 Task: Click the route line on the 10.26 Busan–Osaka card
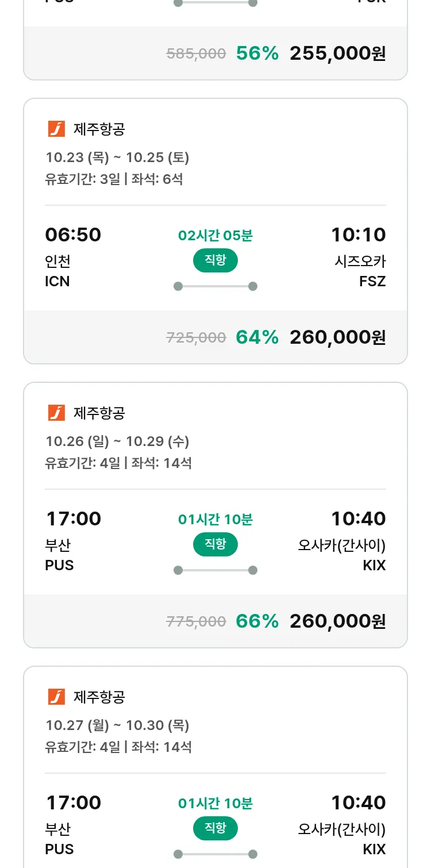click(x=215, y=570)
